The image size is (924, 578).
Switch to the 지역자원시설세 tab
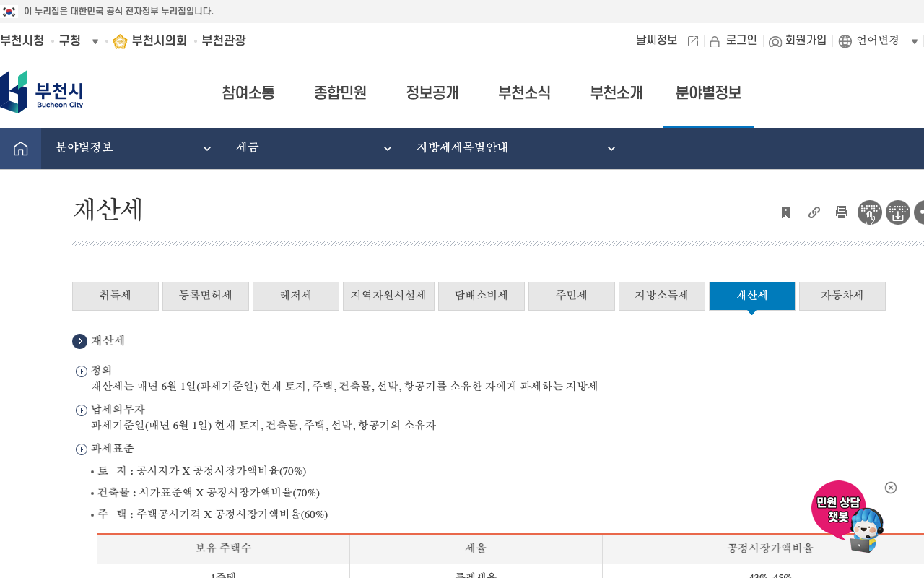388,296
